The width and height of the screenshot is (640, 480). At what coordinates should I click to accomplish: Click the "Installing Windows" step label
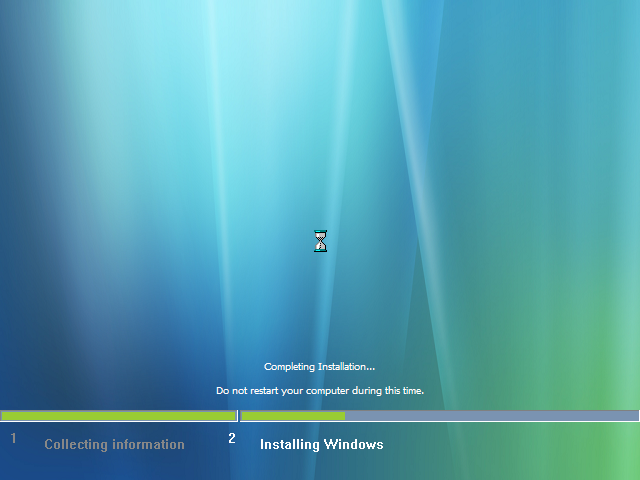(322, 444)
